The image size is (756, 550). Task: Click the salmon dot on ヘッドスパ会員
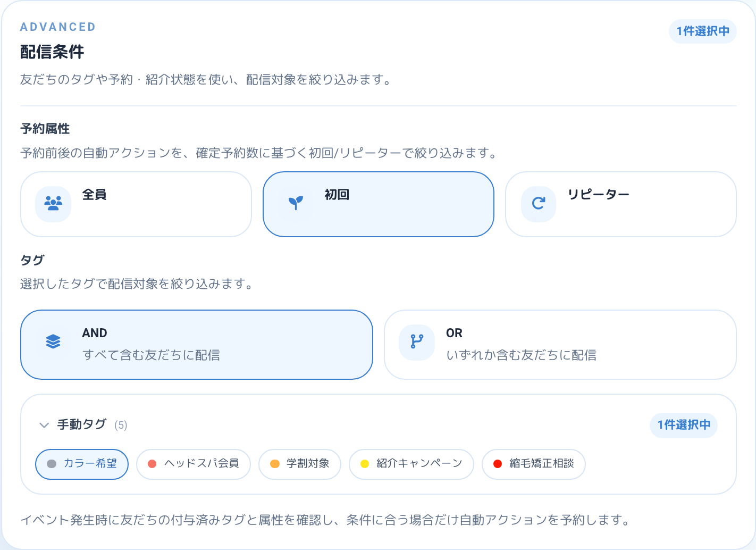152,464
